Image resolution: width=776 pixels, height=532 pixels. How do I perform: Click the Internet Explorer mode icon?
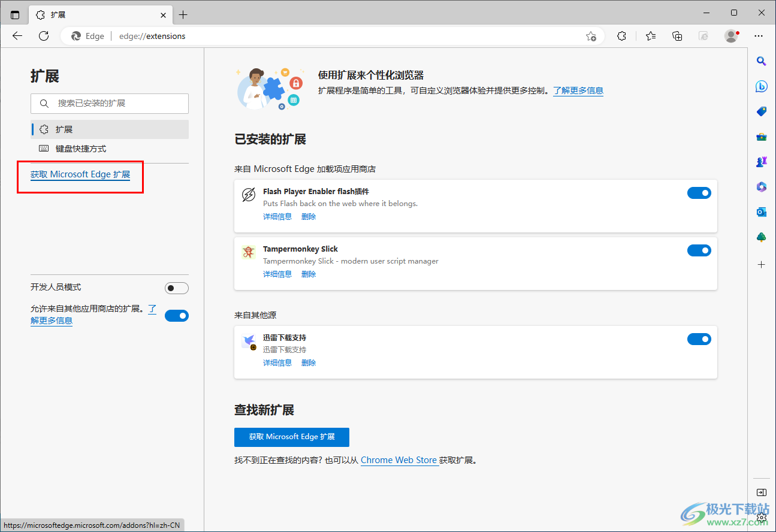tap(703, 36)
